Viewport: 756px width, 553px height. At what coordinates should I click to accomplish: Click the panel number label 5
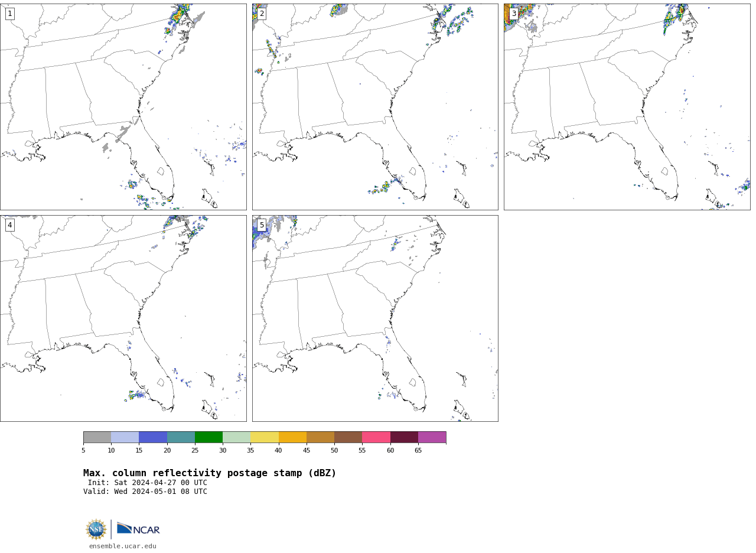point(262,225)
